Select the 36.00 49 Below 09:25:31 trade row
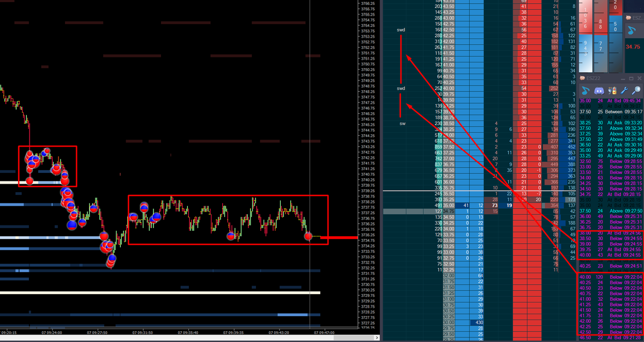This screenshot has height=342, width=644. 610,216
